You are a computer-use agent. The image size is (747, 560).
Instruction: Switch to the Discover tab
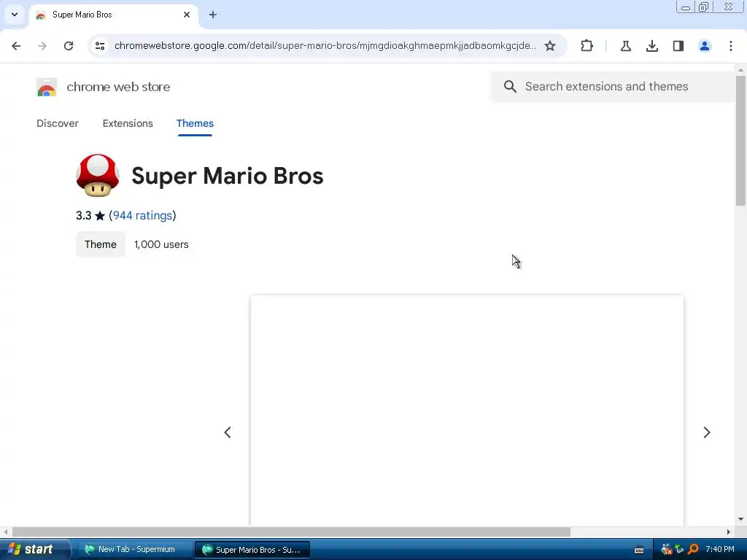click(58, 123)
